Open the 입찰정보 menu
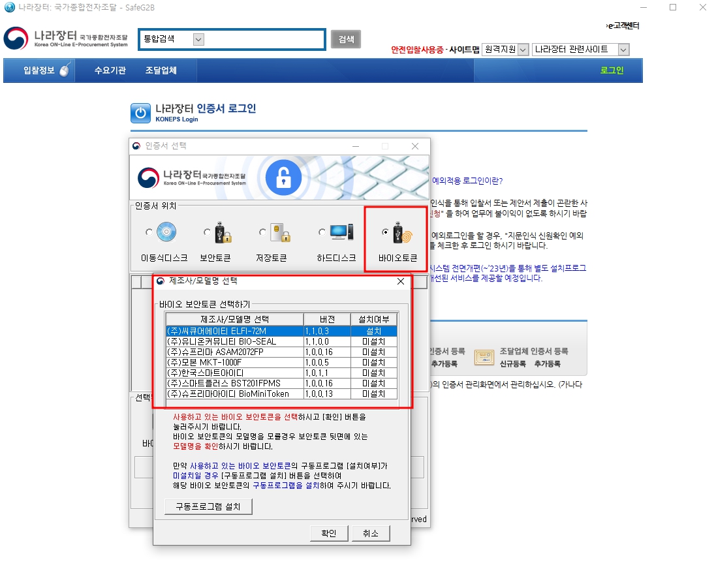The image size is (716, 588). click(39, 70)
